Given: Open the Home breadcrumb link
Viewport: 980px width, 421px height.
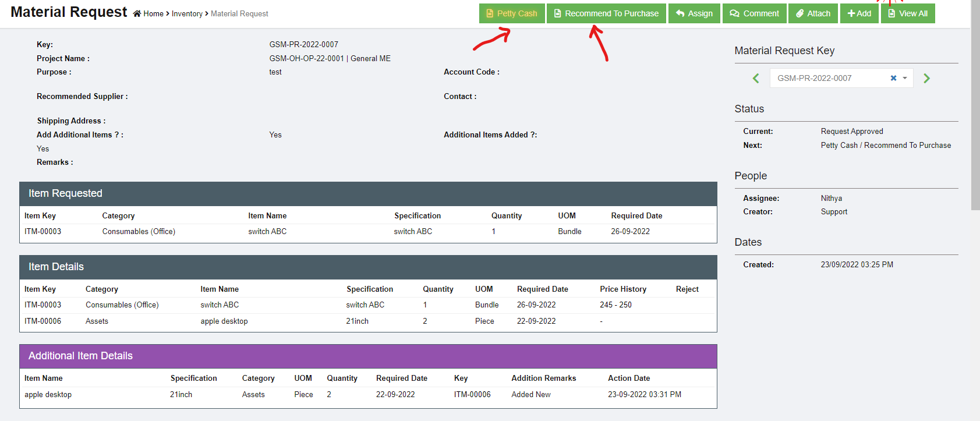Looking at the screenshot, I should click(x=154, y=14).
